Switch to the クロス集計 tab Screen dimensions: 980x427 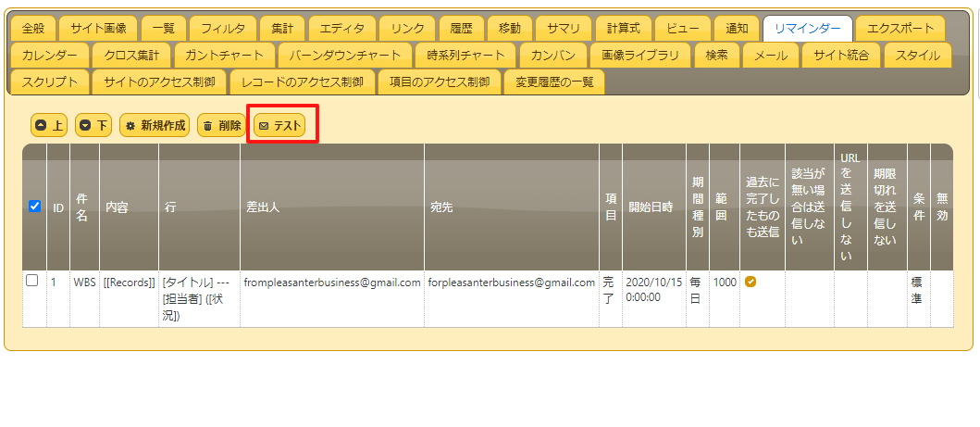tap(131, 55)
